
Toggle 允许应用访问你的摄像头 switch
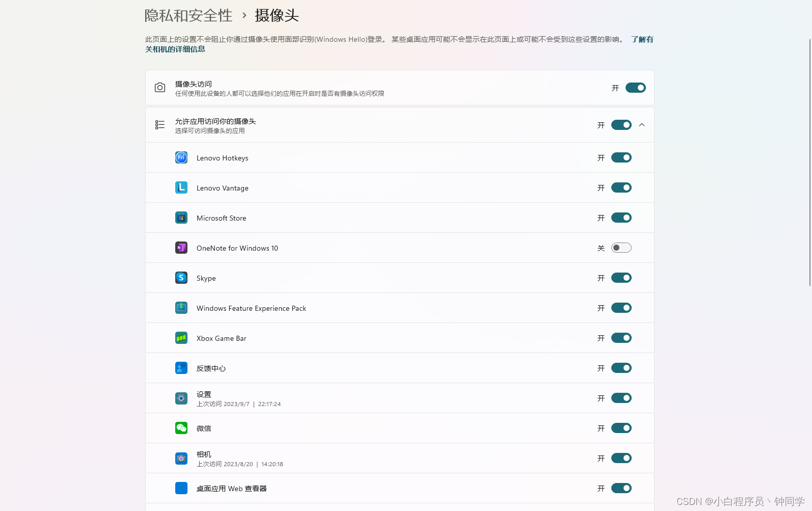point(621,125)
